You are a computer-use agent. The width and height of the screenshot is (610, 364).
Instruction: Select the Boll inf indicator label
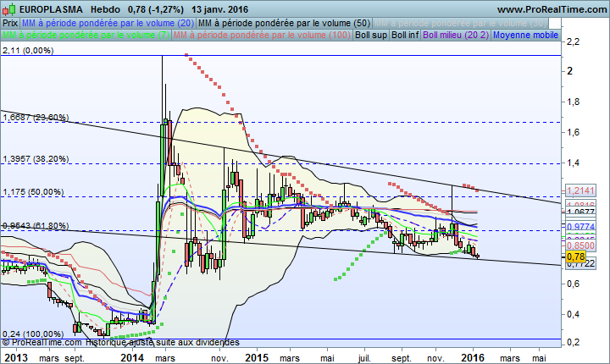[405, 35]
